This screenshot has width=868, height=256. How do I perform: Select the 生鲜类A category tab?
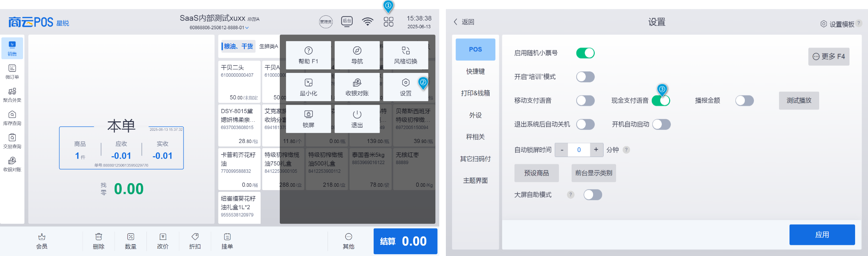(268, 46)
